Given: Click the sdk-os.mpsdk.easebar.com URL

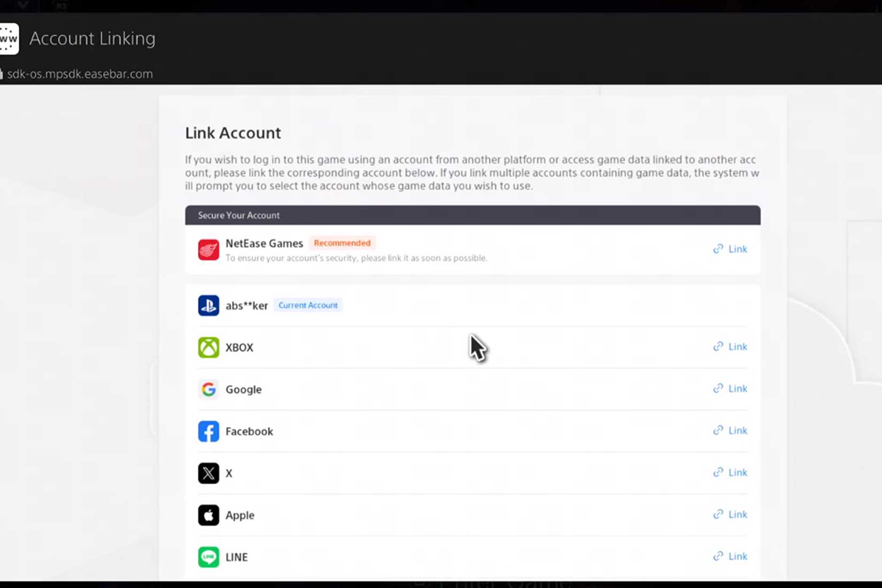Looking at the screenshot, I should pos(80,74).
